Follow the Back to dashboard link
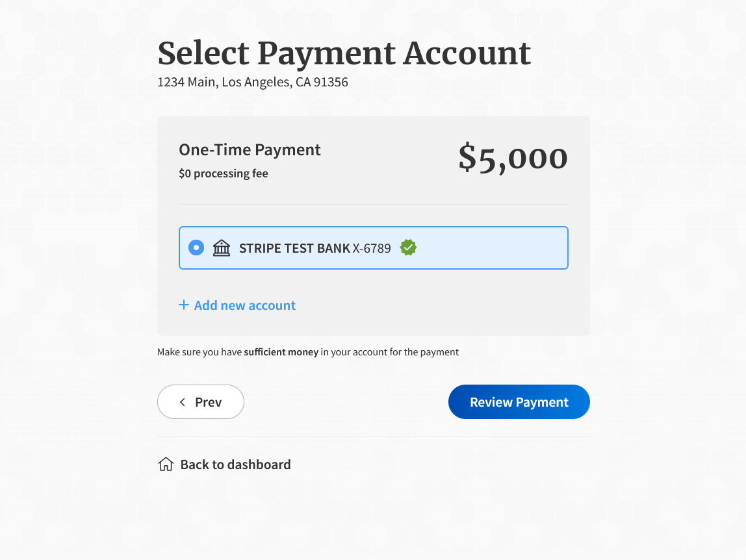746x560 pixels. 235,465
